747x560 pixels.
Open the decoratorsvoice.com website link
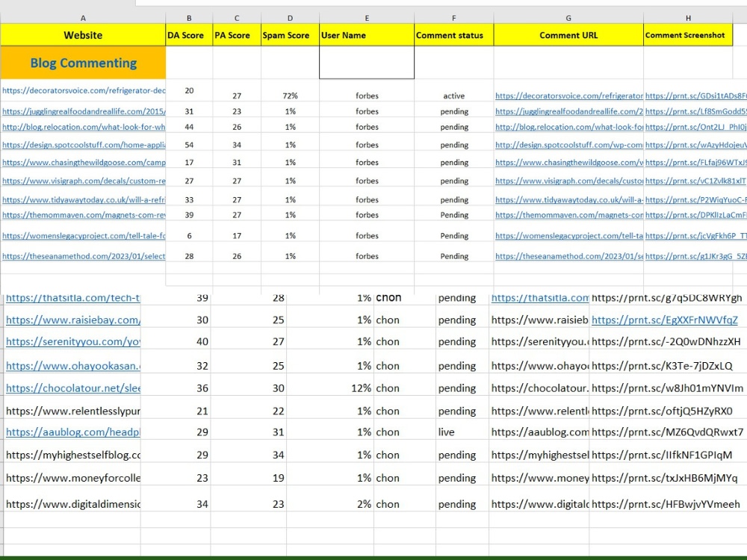(x=84, y=90)
